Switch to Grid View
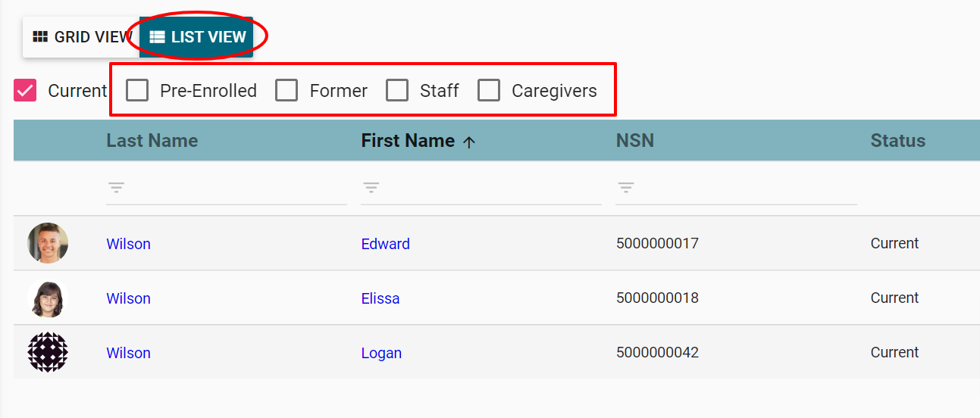 click(x=83, y=37)
